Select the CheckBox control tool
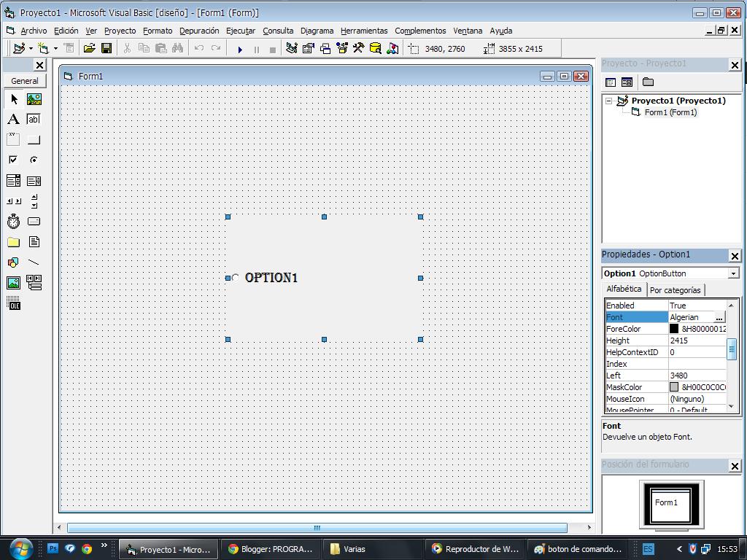The width and height of the screenshot is (747, 560). 12,160
